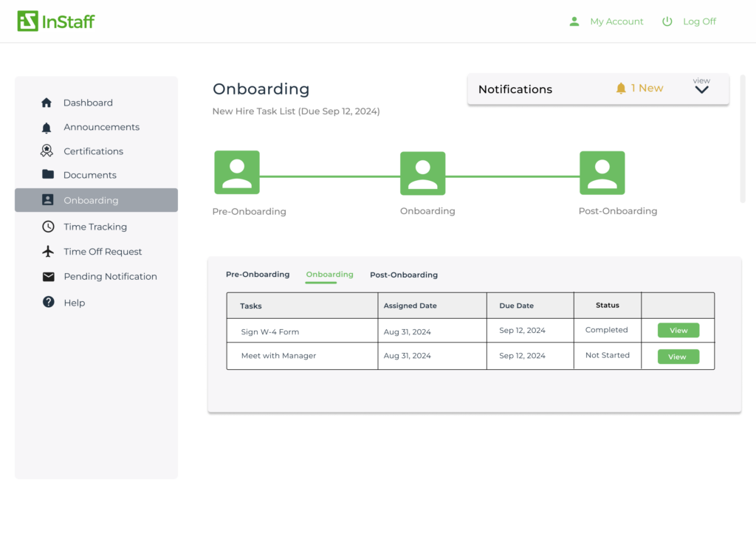756x533 pixels.
Task: Click the Time Off Request airplane icon
Action: click(x=48, y=252)
